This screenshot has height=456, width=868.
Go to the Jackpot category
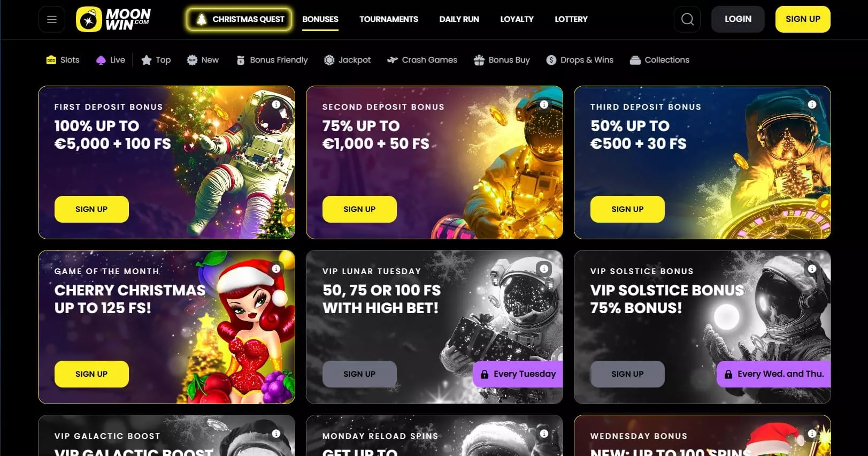[x=348, y=60]
